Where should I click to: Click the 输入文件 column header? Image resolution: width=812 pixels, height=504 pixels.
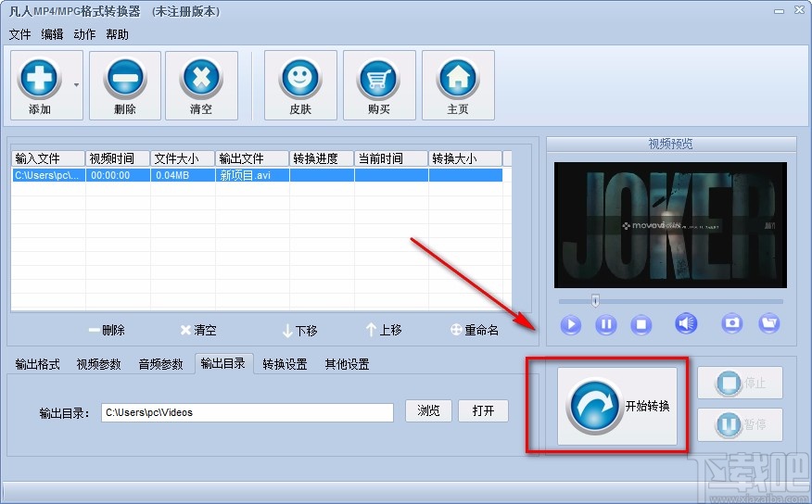48,158
